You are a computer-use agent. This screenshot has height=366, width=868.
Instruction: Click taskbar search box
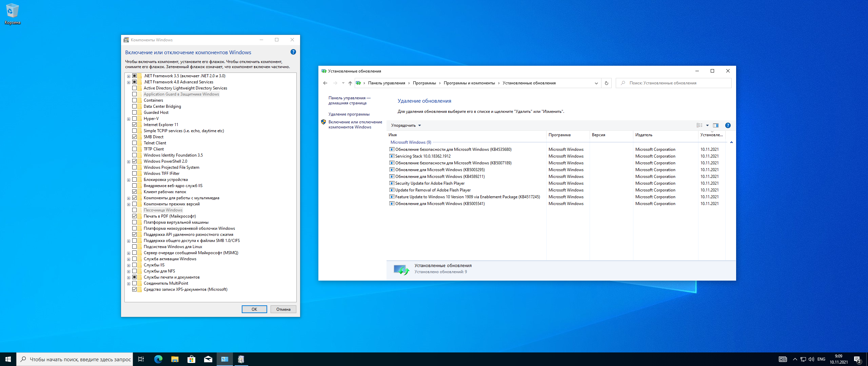pyautogui.click(x=75, y=359)
